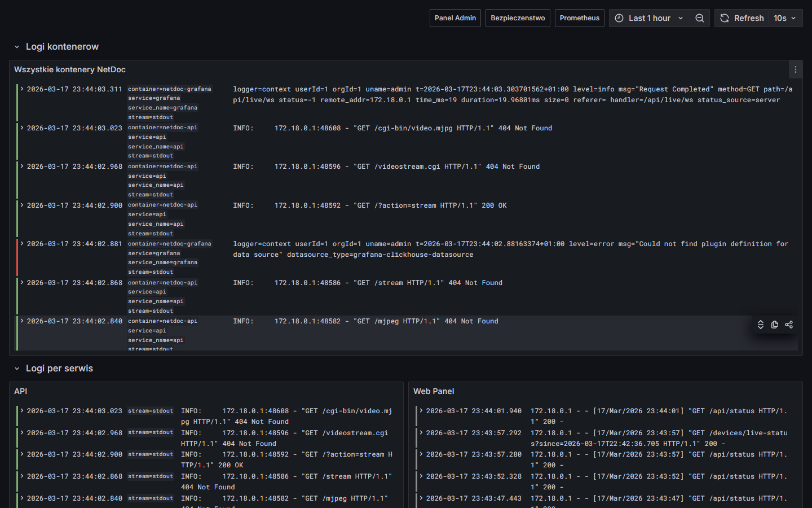
Task: Click the clock icon in time picker
Action: (619, 18)
